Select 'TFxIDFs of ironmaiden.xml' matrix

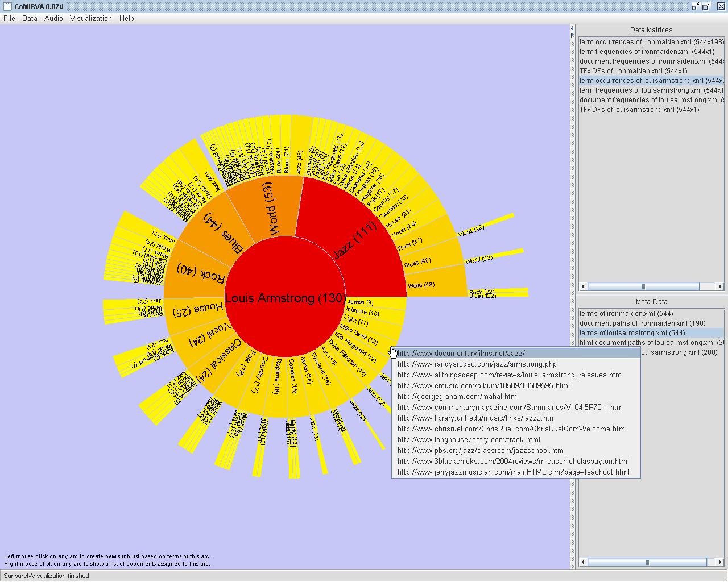click(651, 70)
